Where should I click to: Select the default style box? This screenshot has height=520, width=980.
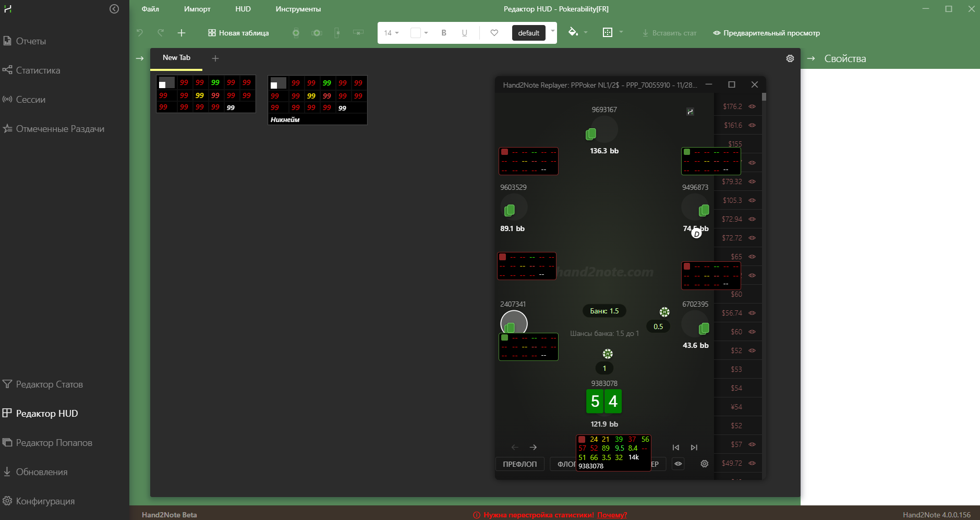click(x=529, y=33)
